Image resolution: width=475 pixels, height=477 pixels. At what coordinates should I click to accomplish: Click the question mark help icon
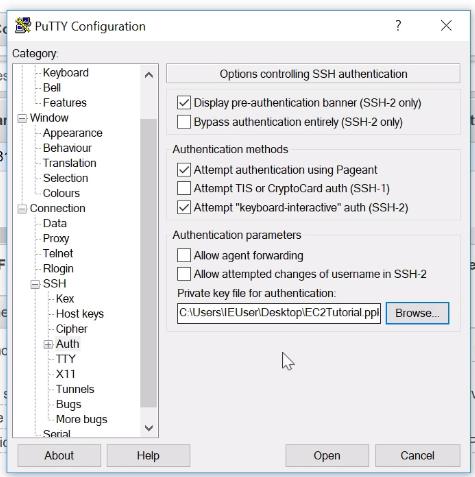click(x=398, y=26)
